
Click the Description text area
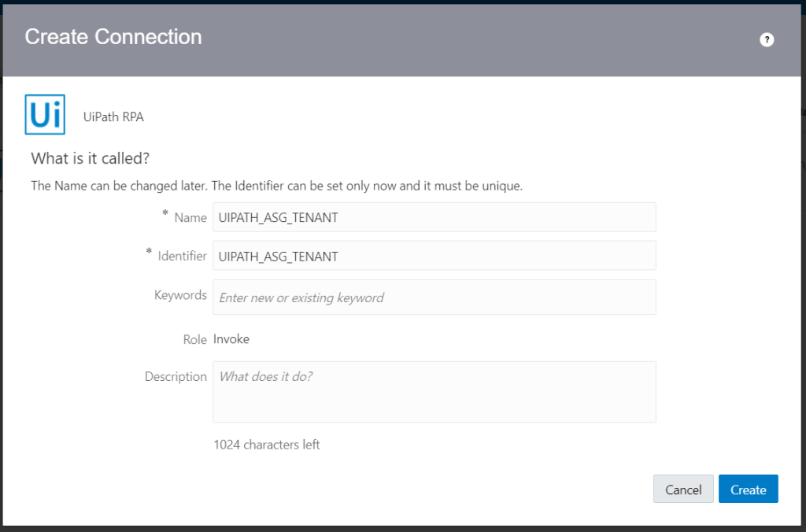pos(434,392)
